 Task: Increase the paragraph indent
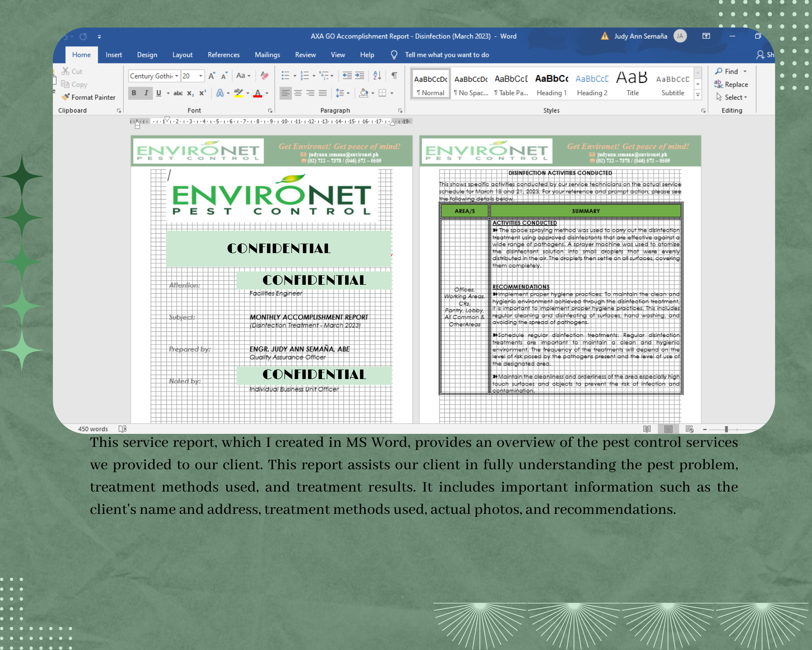tap(360, 76)
